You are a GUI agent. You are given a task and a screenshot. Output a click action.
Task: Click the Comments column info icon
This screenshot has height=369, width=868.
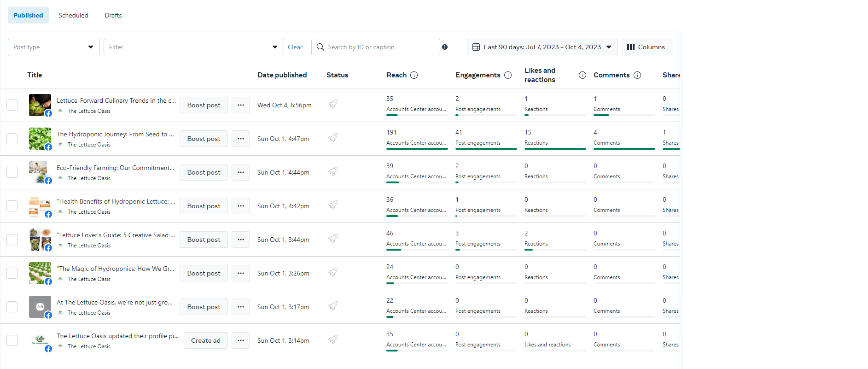coord(637,75)
